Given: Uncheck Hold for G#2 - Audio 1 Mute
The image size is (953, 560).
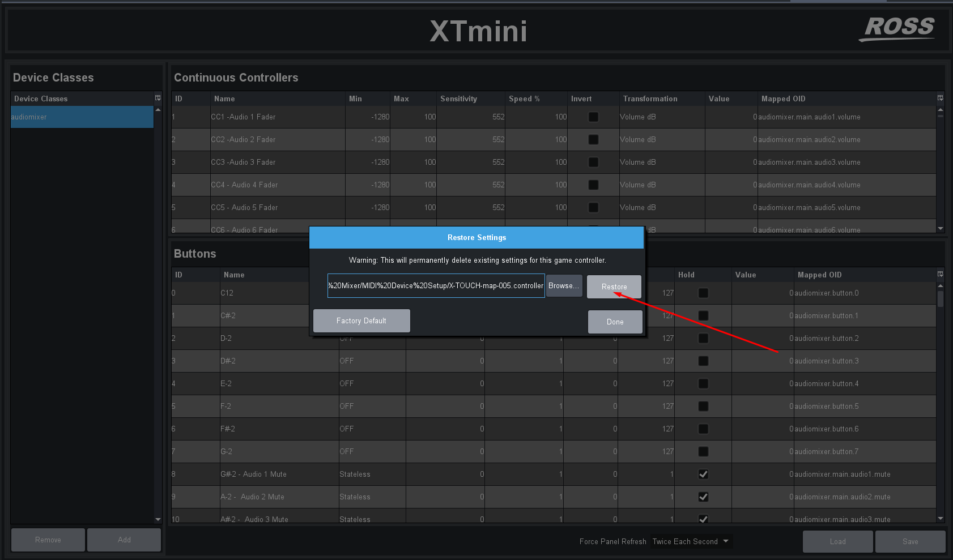Looking at the screenshot, I should coord(703,474).
